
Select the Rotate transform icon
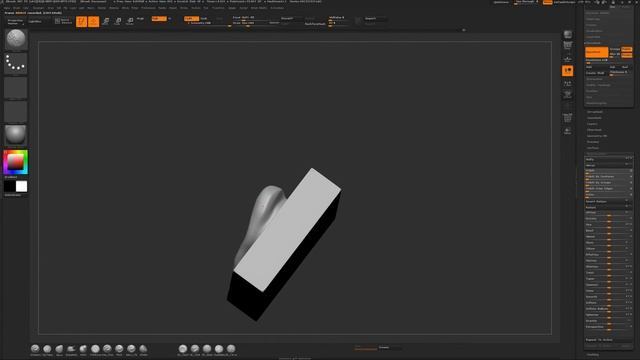pos(130,21)
